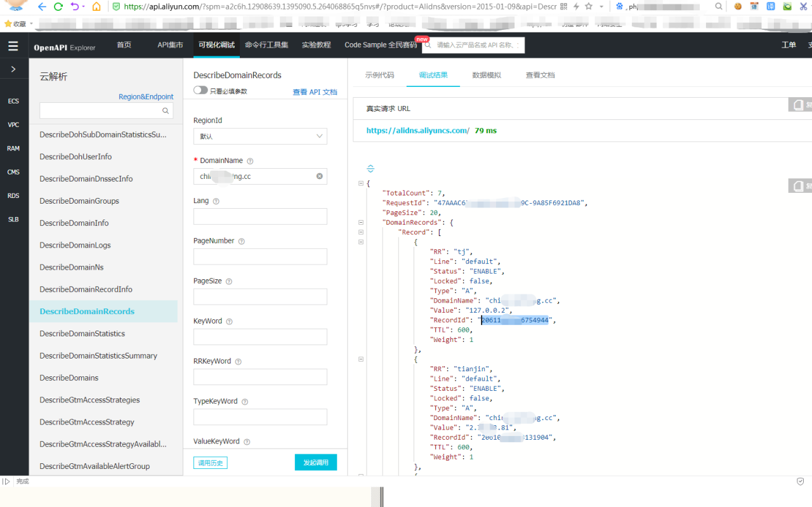Toggle the show required parameters only switch
The width and height of the screenshot is (812, 507).
pyautogui.click(x=200, y=90)
